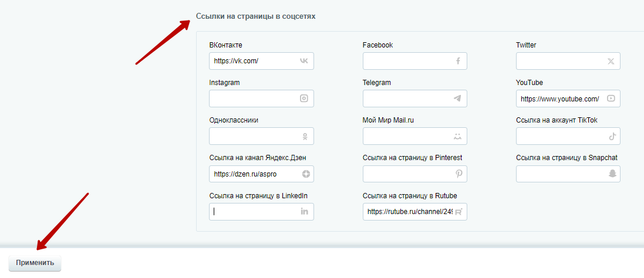
Task: Click the Ссылка на страницу в LinkedIn label
Action: click(x=258, y=195)
